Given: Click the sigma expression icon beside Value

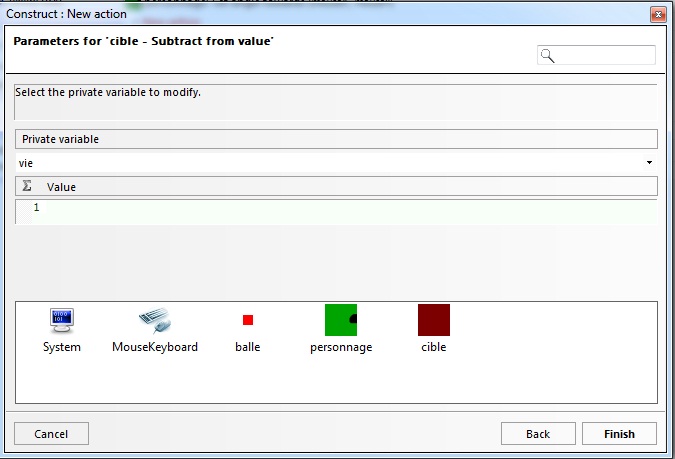Looking at the screenshot, I should click(27, 186).
